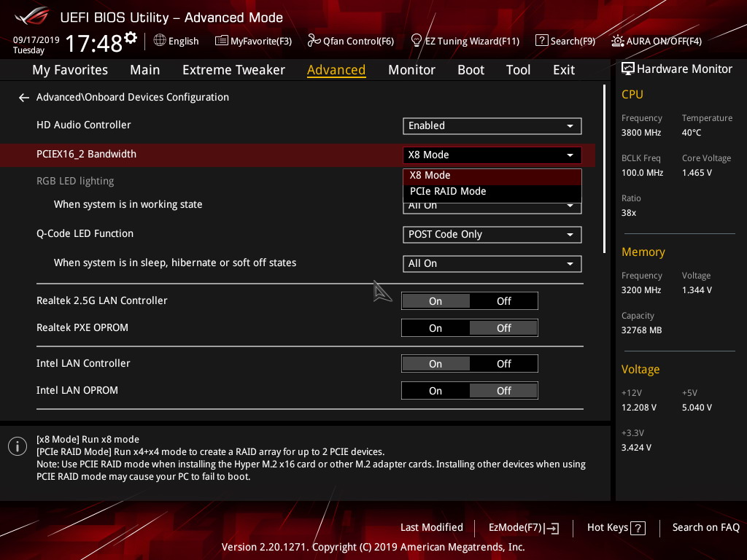
Task: Open date and time settings gear
Action: click(x=131, y=38)
